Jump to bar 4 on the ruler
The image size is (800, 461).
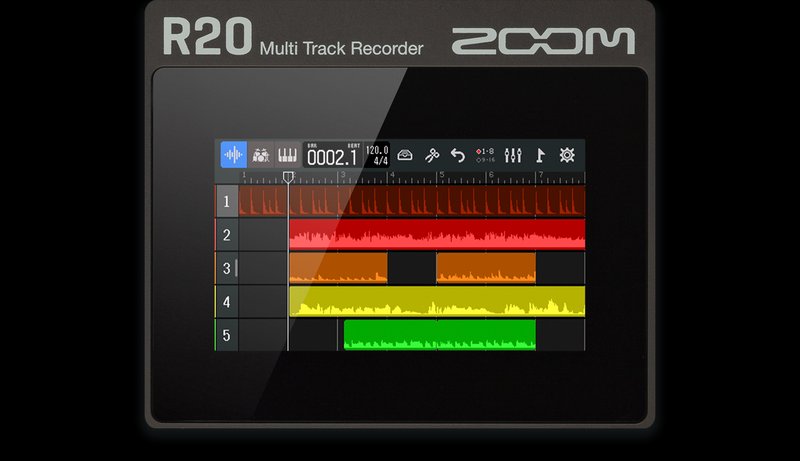point(392,175)
